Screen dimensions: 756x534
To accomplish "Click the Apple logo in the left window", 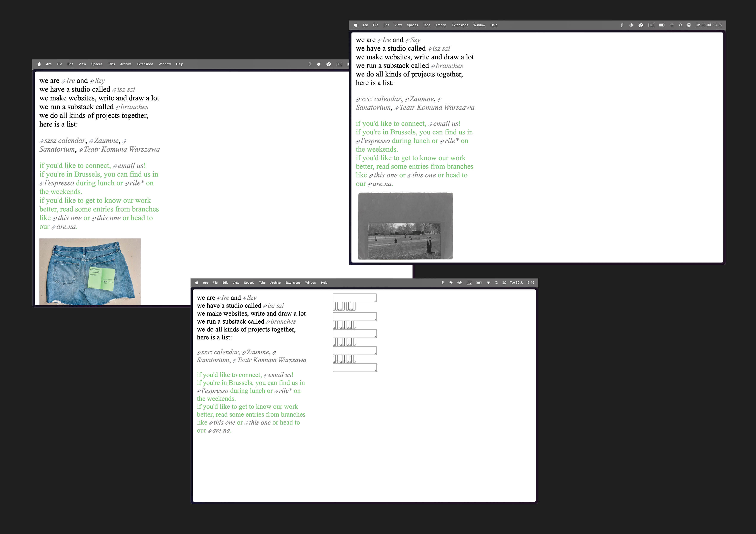I will 39,64.
